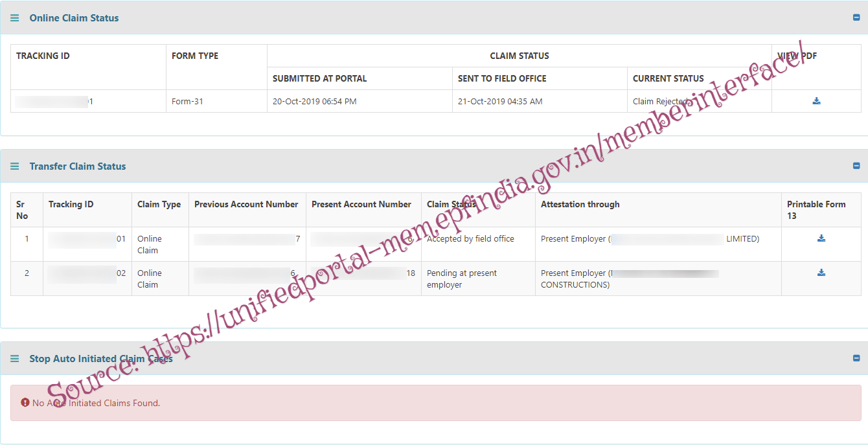This screenshot has width=868, height=445.
Task: Click the warning icon in the No Auto Initiated Claims alert
Action: (x=25, y=403)
